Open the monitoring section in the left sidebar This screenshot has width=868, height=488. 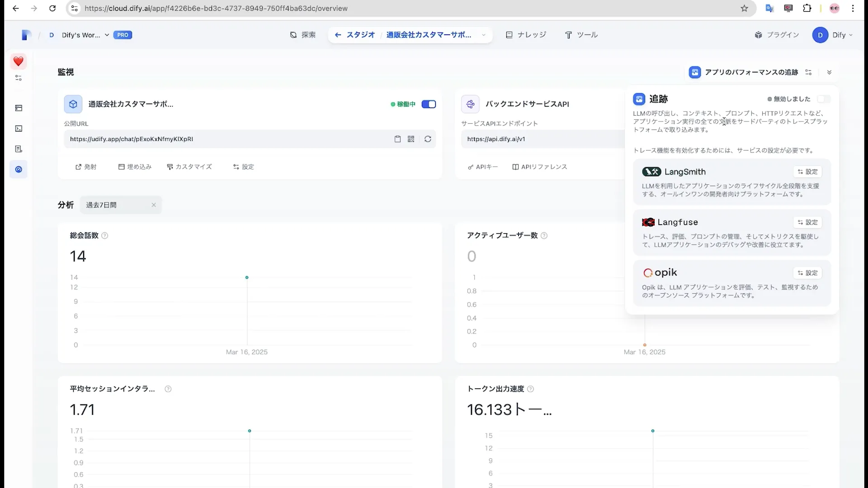[x=19, y=169]
